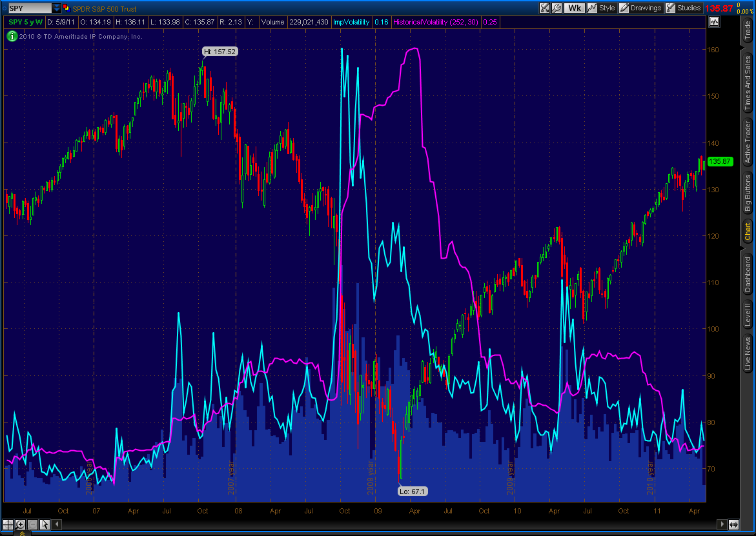The width and height of the screenshot is (756, 536).
Task: Click the SPDR S&P 500 Trust title
Action: pos(104,8)
